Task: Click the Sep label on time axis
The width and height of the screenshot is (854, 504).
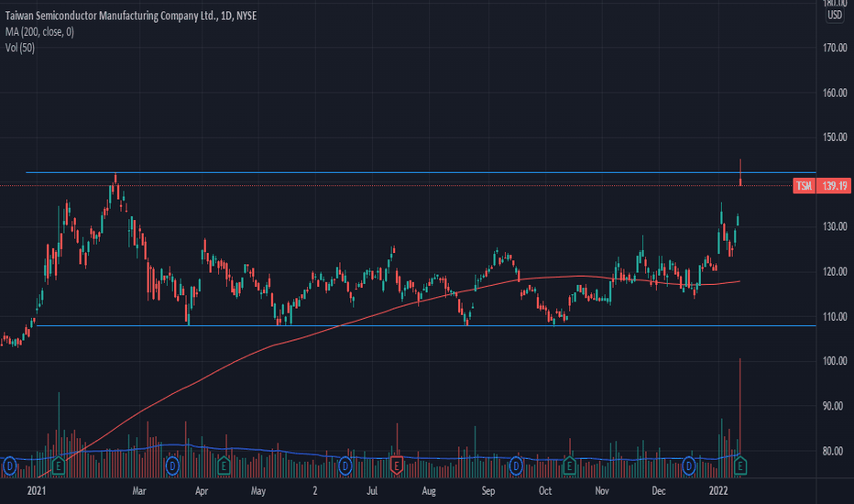Action: pyautogui.click(x=488, y=491)
